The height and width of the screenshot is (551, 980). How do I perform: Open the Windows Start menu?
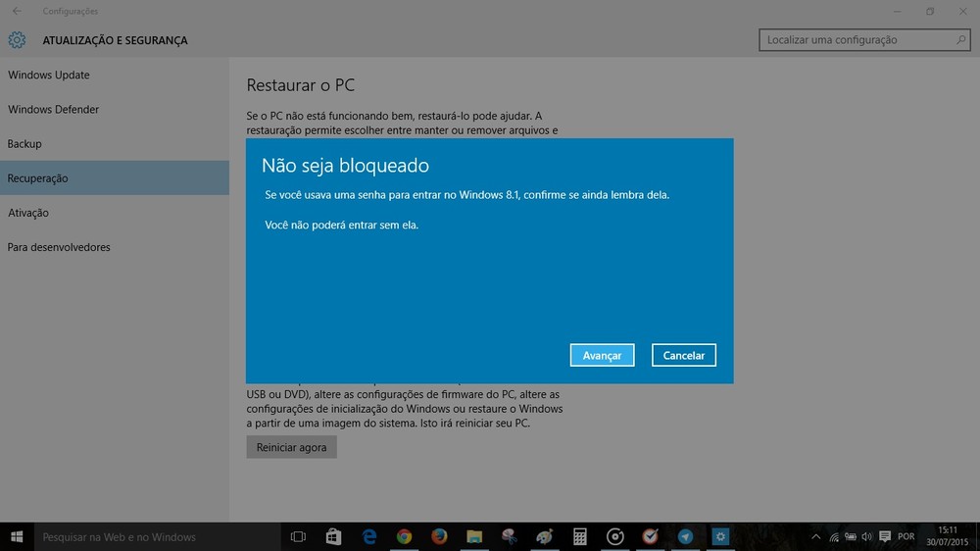point(17,536)
